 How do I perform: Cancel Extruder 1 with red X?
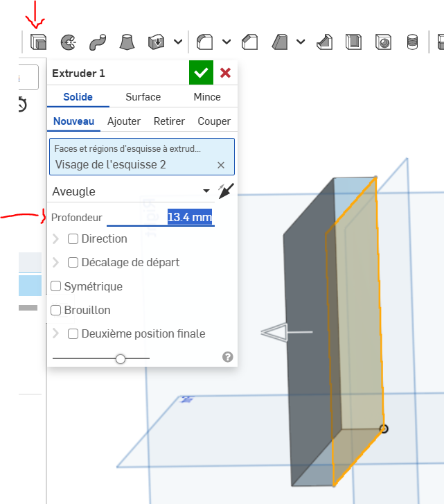(225, 73)
